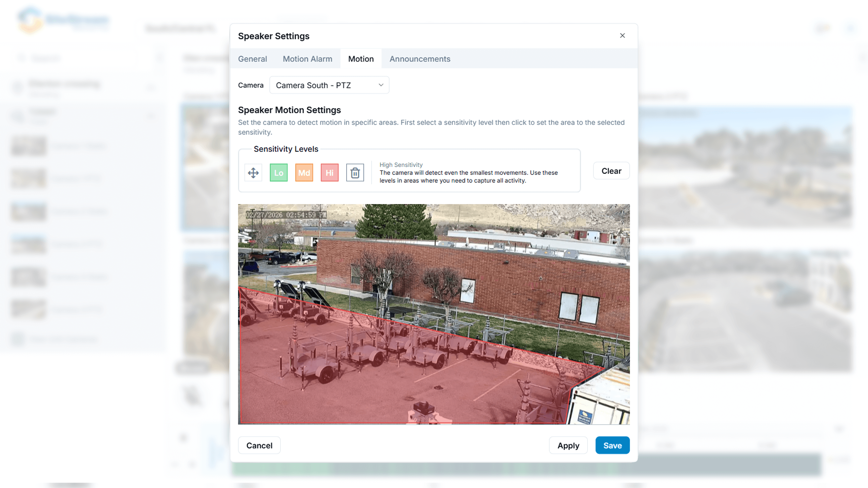Select the move/pan tool icon
The image size is (868, 488).
pyautogui.click(x=253, y=173)
